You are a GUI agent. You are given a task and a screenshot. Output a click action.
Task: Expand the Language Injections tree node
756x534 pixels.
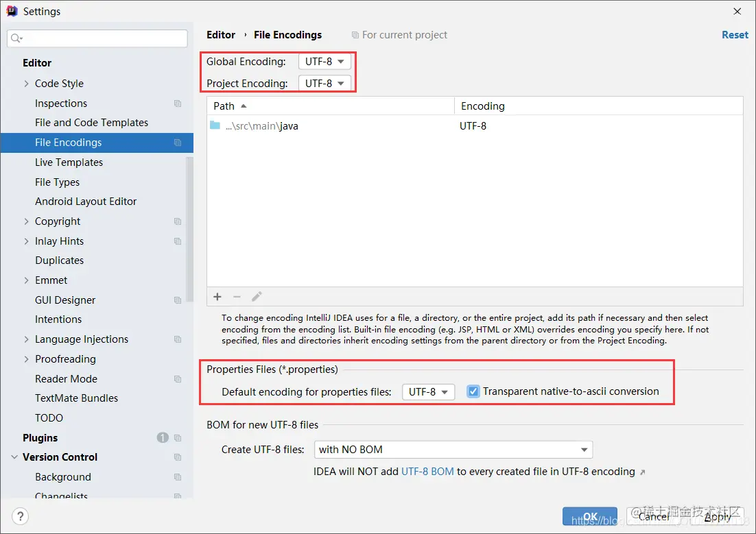click(27, 339)
